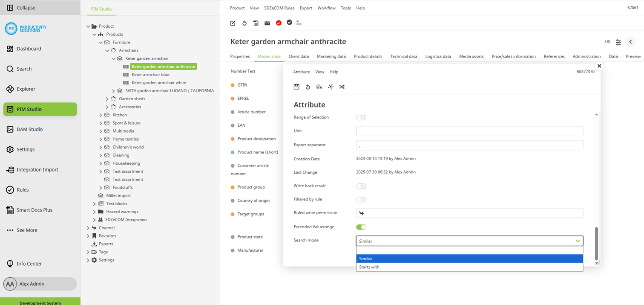Screen dimensions: 644x305
Task: Select the Edit icon in the main toolbar
Action: point(233,23)
